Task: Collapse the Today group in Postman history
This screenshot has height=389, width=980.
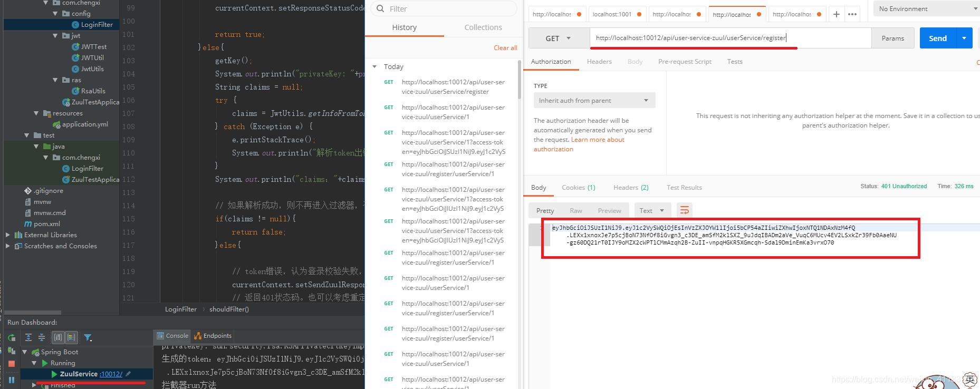Action: (x=374, y=66)
